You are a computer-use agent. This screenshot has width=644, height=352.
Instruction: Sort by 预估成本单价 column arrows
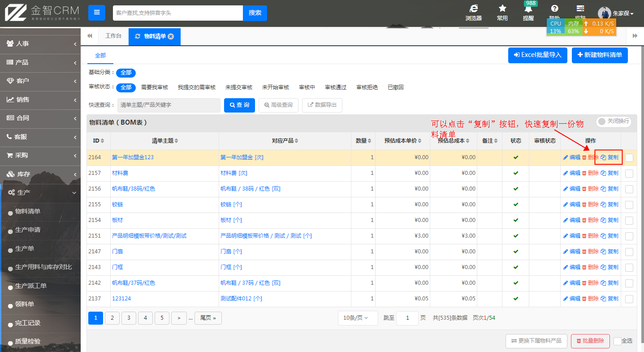click(420, 141)
